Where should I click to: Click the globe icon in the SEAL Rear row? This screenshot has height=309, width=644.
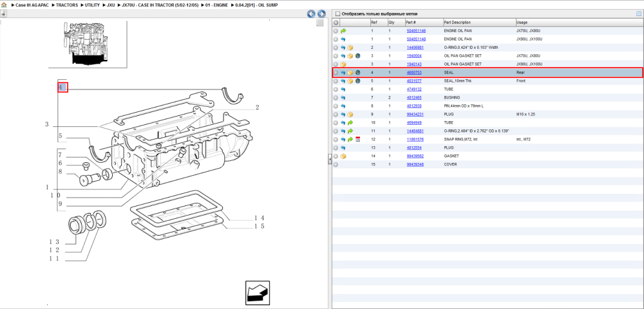click(357, 73)
